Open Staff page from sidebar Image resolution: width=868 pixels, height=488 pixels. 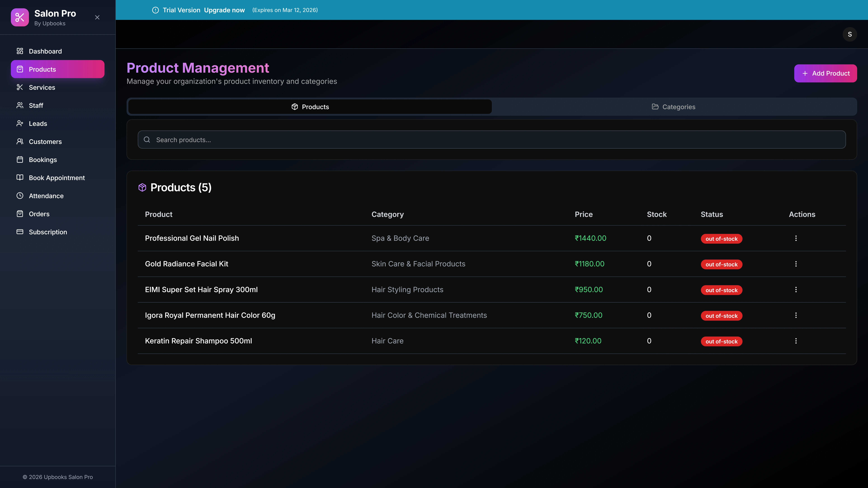(36, 105)
